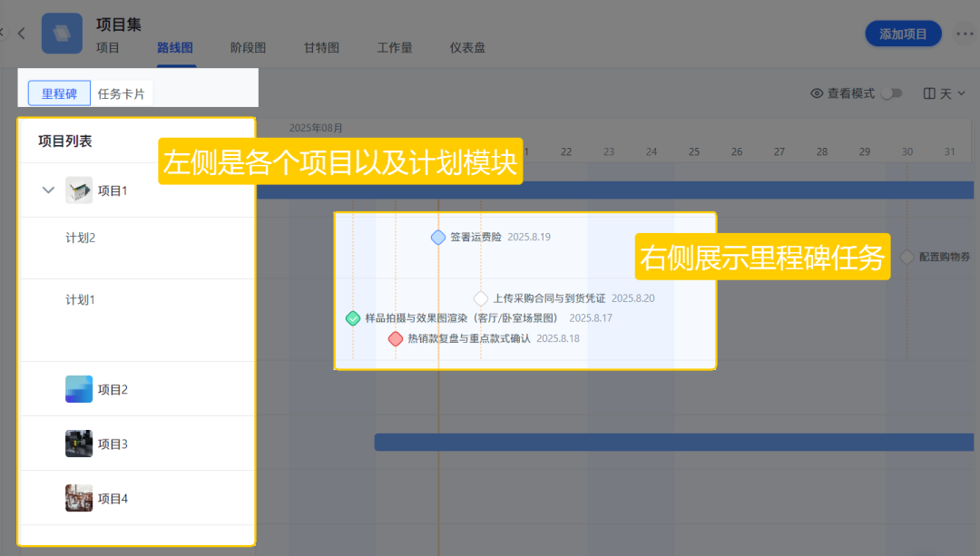Click the red milestone marker for 热销款复盘与重点款式确认
980x556 pixels.
(x=396, y=338)
